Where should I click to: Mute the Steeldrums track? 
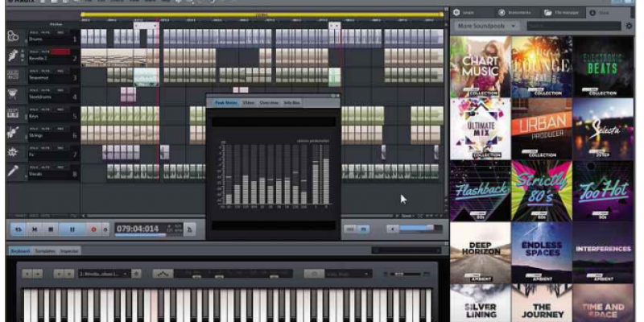click(45, 90)
